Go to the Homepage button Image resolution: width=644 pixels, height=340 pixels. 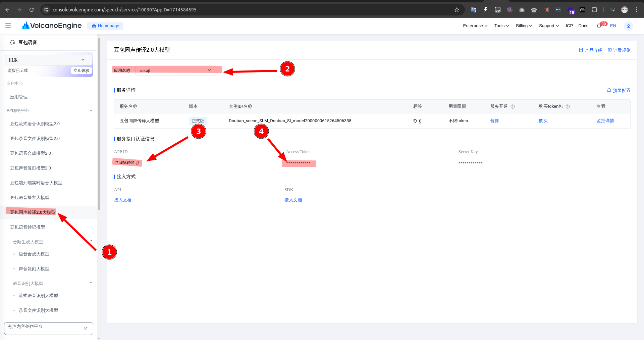[x=105, y=26]
